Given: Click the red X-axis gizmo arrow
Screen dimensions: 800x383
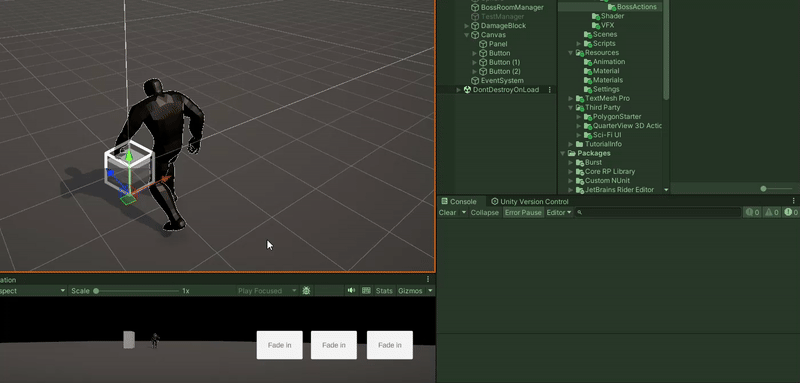Looking at the screenshot, I should pyautogui.click(x=165, y=180).
